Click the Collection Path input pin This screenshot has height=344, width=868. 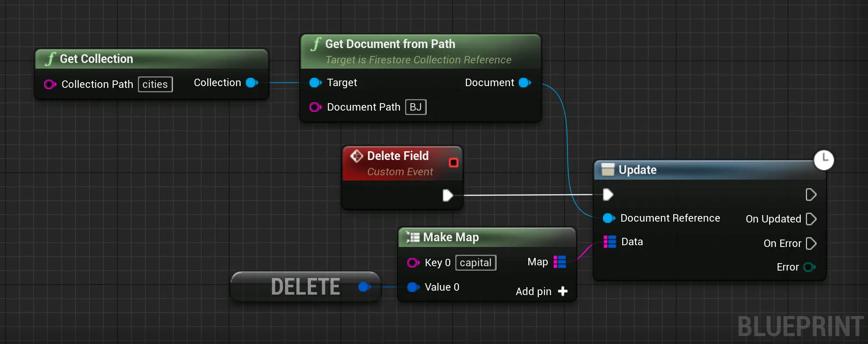pos(50,84)
